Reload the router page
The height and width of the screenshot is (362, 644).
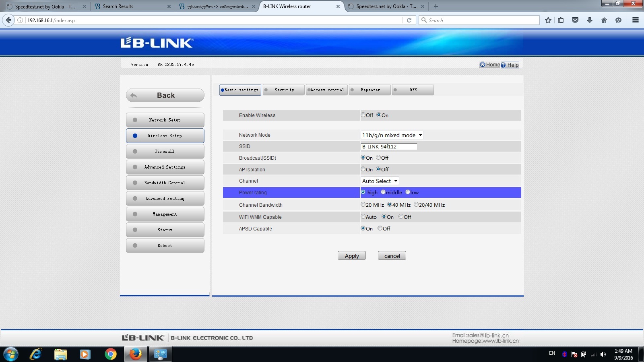pyautogui.click(x=409, y=20)
